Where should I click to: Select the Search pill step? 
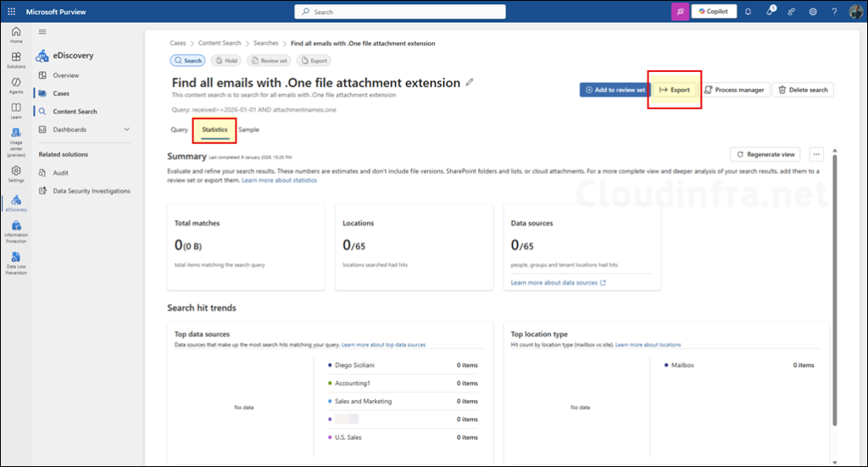[x=187, y=61]
